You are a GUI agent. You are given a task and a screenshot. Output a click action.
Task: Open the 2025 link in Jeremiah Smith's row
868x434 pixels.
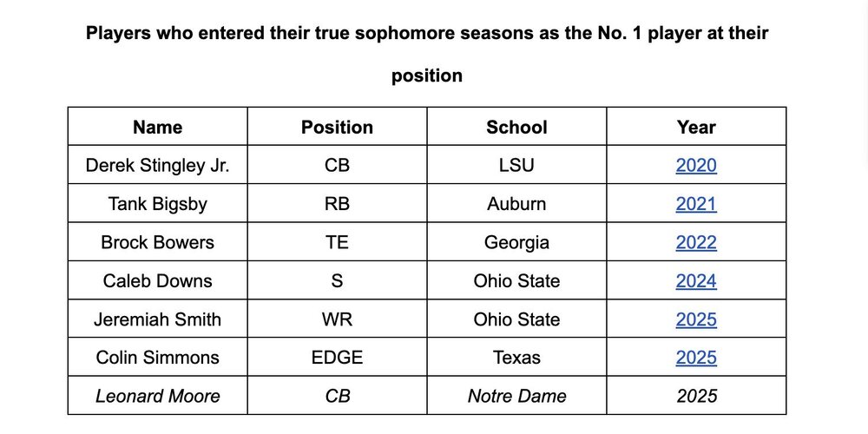pyautogui.click(x=696, y=319)
